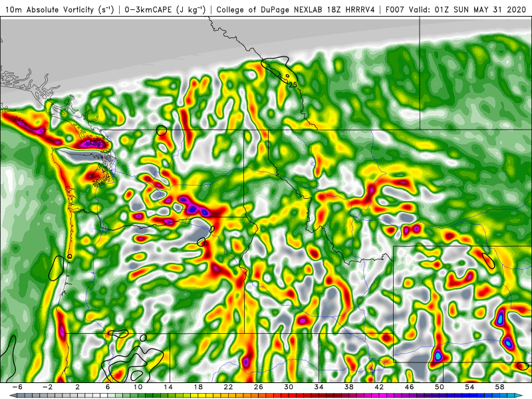The height and width of the screenshot is (399, 532).
Task: Click the '38' color scale value
Action: (x=348, y=387)
